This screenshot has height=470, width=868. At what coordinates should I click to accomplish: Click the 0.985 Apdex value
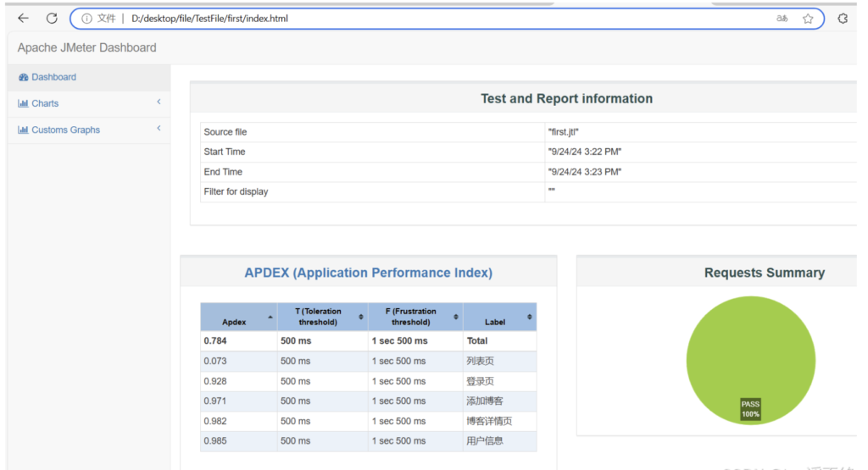coord(214,440)
